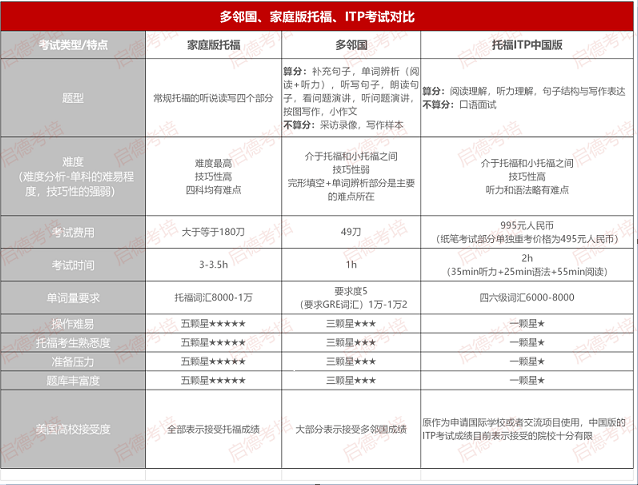Click the row label 难度

click(73, 177)
